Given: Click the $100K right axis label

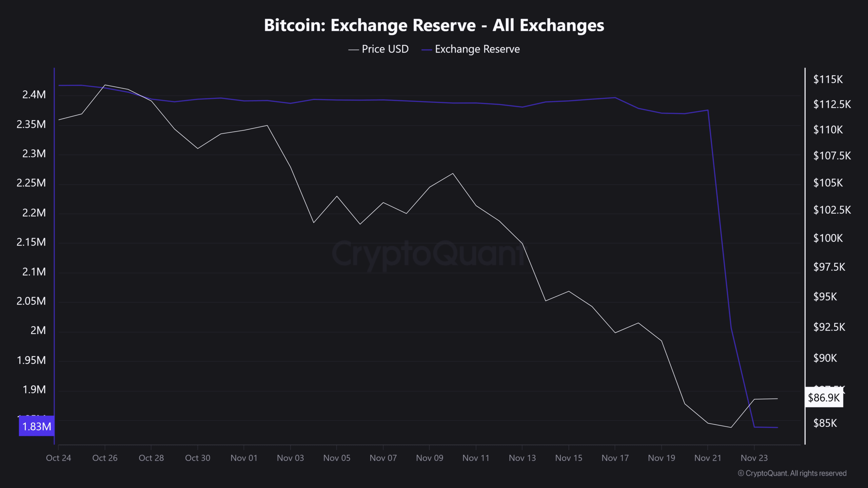Looking at the screenshot, I should click(828, 238).
